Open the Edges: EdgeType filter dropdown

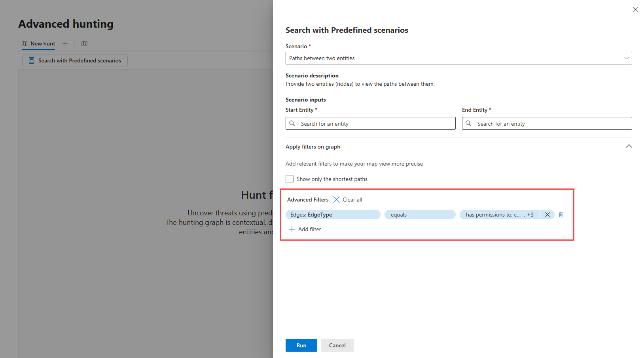pos(333,215)
